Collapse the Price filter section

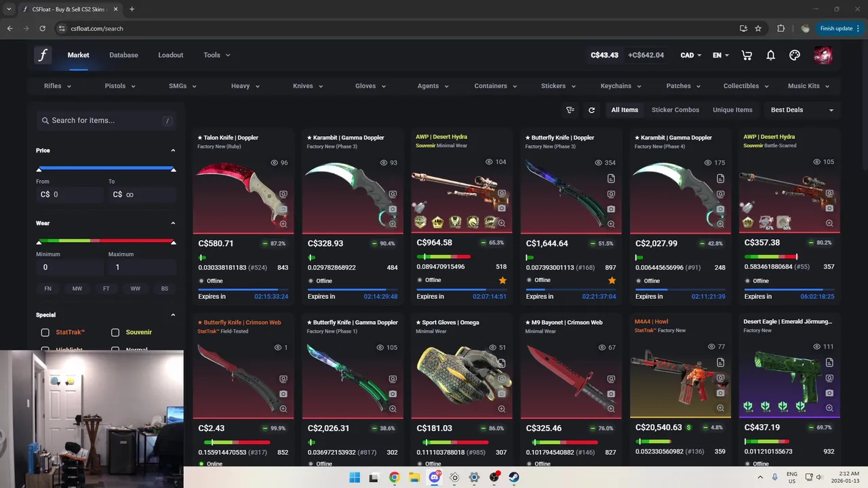[173, 150]
